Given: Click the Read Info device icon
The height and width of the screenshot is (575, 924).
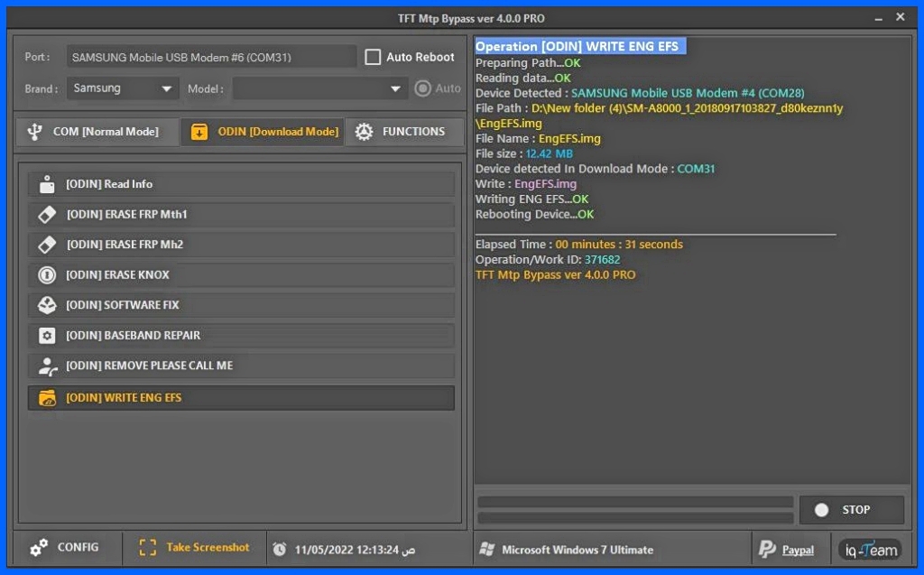Looking at the screenshot, I should point(47,184).
